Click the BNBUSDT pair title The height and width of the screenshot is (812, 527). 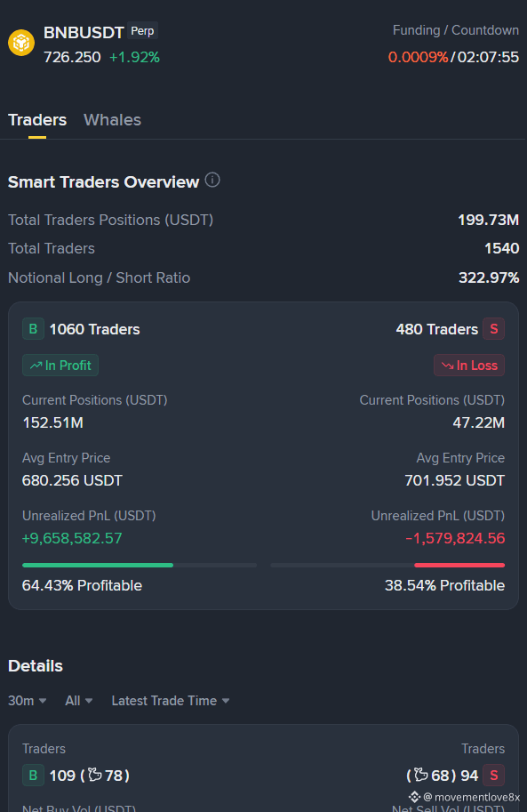[84, 33]
